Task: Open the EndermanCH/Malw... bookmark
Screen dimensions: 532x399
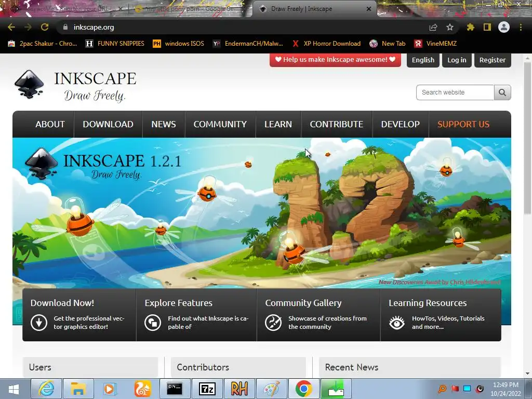Action: 248,44
